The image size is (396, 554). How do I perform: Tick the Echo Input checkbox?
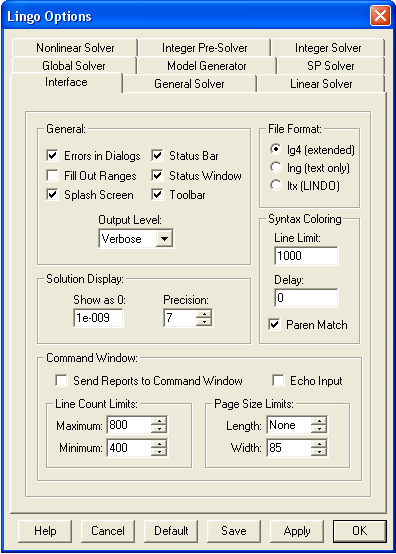point(278,381)
